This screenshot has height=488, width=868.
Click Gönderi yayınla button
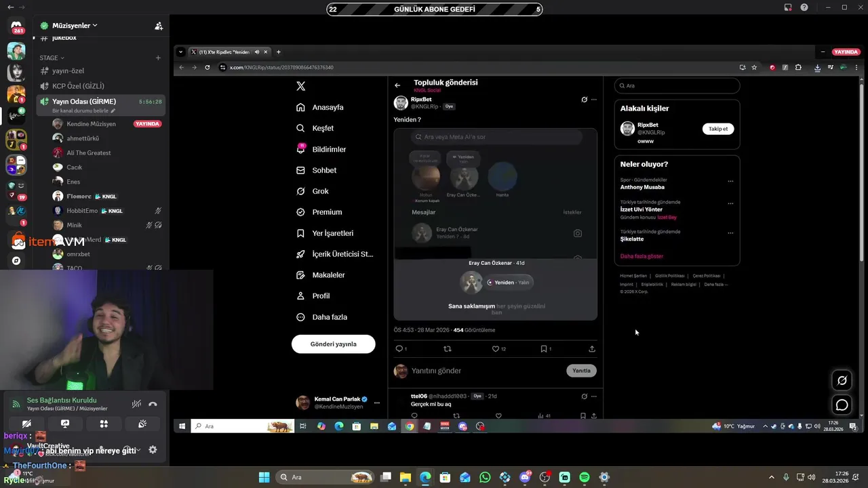pos(333,344)
